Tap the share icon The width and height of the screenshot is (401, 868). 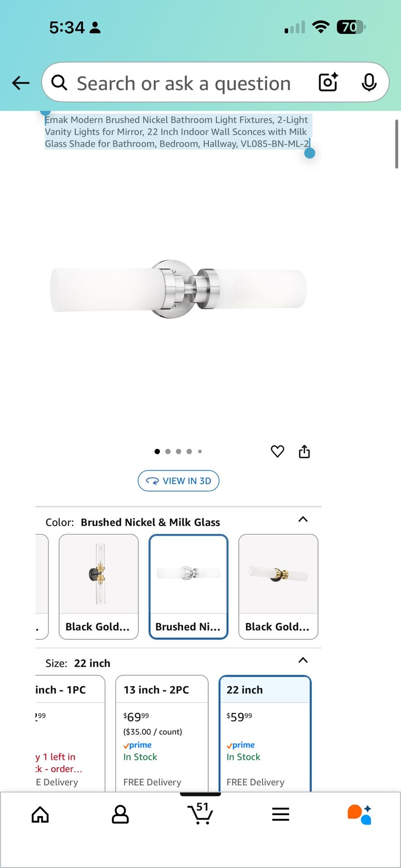[304, 451]
